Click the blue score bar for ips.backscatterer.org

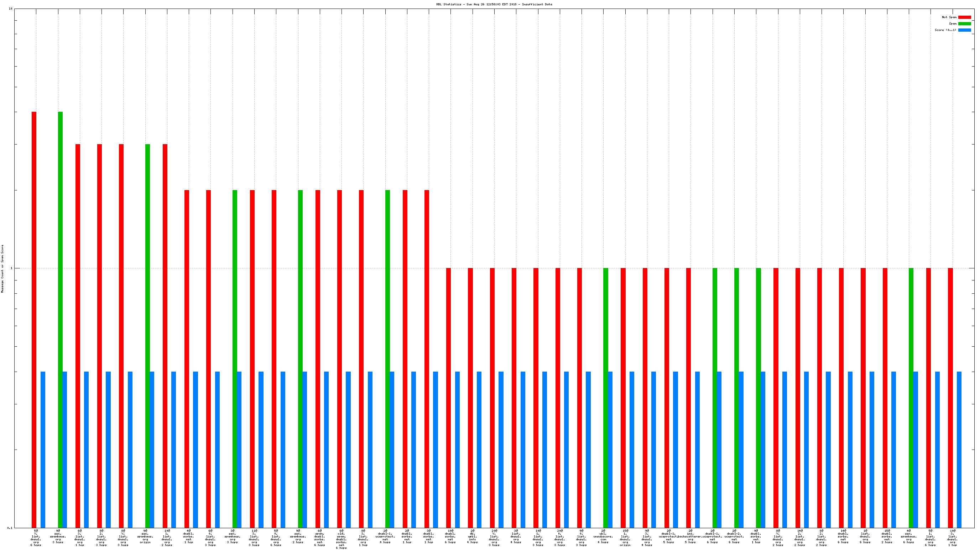[x=697, y=449]
